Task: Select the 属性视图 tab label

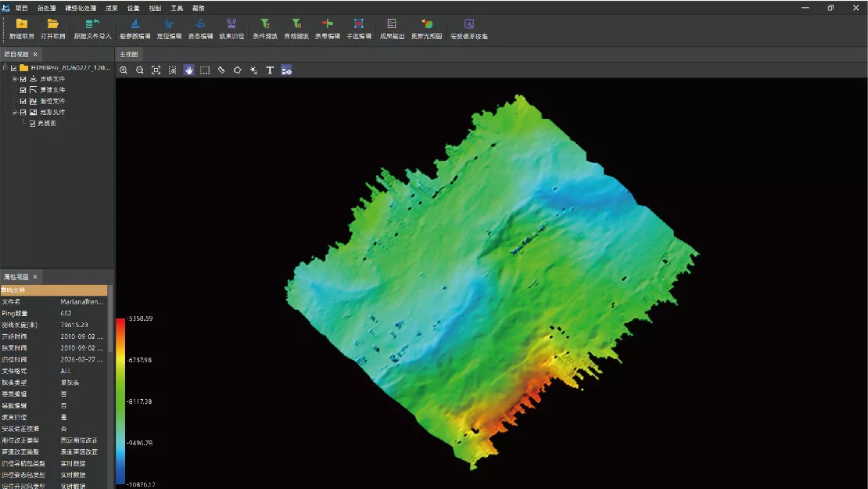Action: pyautogui.click(x=16, y=277)
